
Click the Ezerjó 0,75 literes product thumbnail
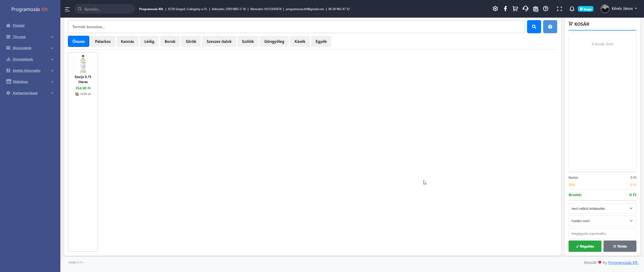tap(83, 64)
